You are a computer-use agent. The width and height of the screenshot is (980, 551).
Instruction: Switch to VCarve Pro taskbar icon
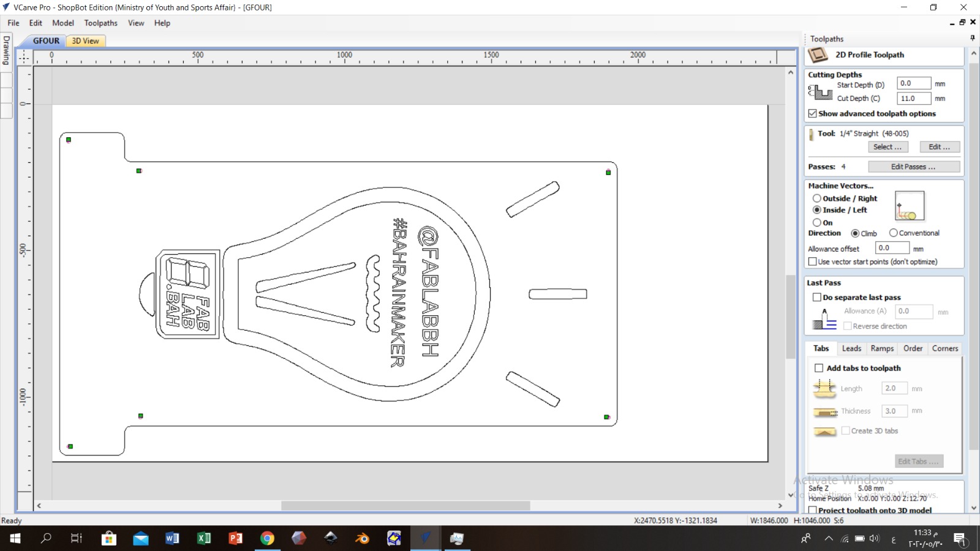tap(425, 538)
